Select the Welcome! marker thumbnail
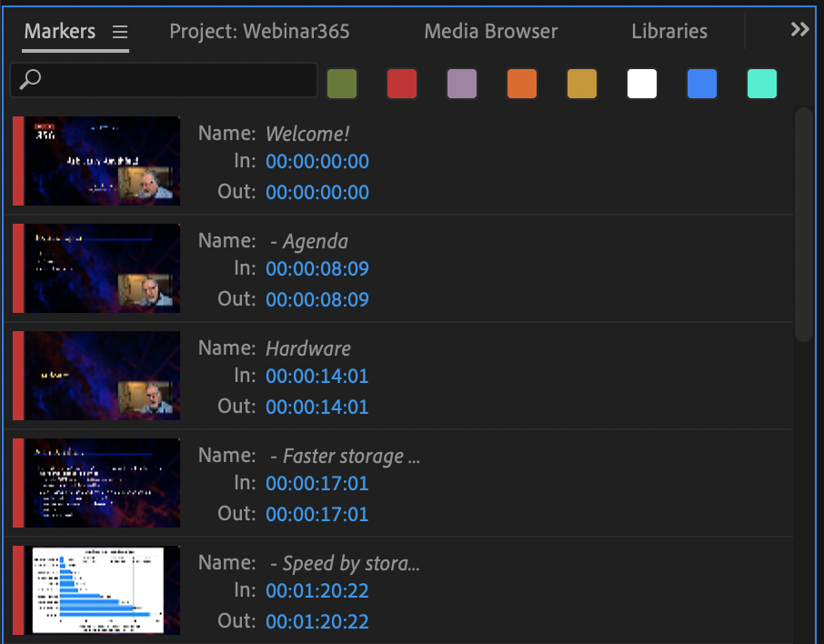 pos(102,161)
